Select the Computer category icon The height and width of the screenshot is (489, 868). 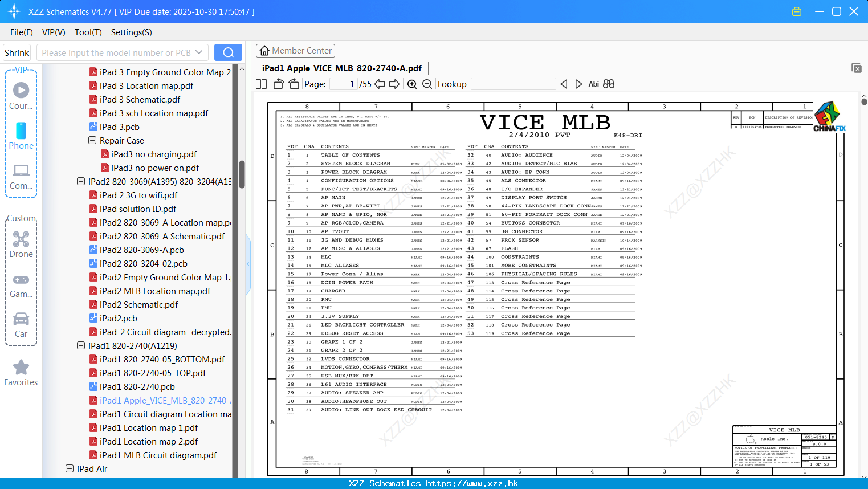pyautogui.click(x=21, y=170)
